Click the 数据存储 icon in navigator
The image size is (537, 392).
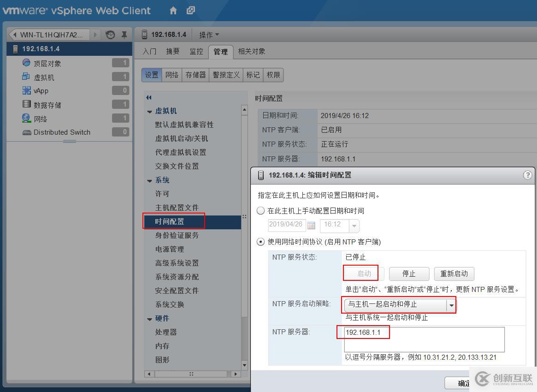click(x=25, y=104)
